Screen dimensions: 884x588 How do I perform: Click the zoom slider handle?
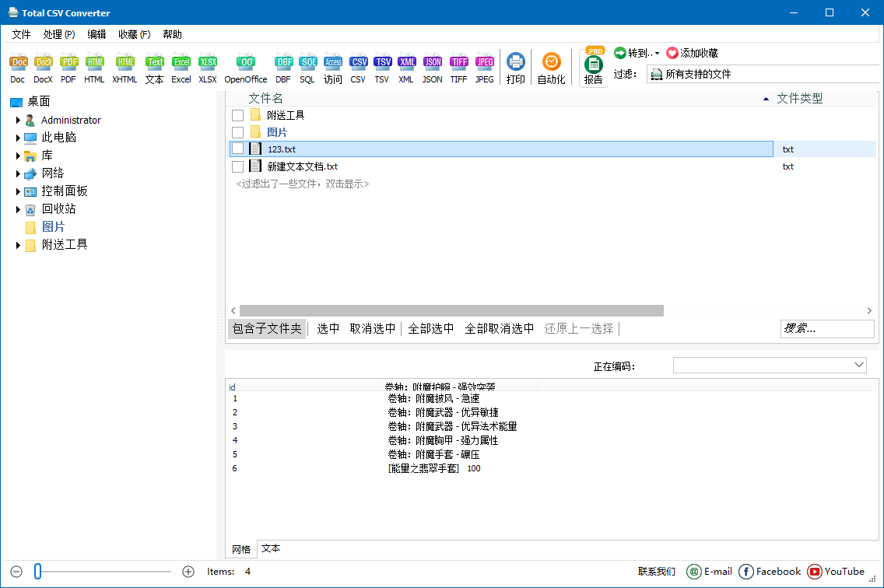[x=38, y=572]
